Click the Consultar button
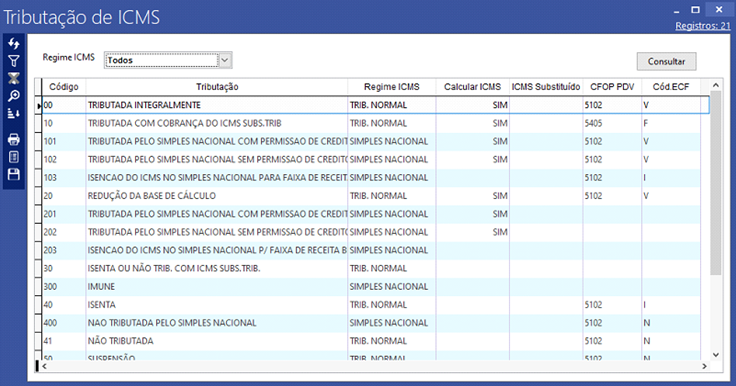 (666, 62)
